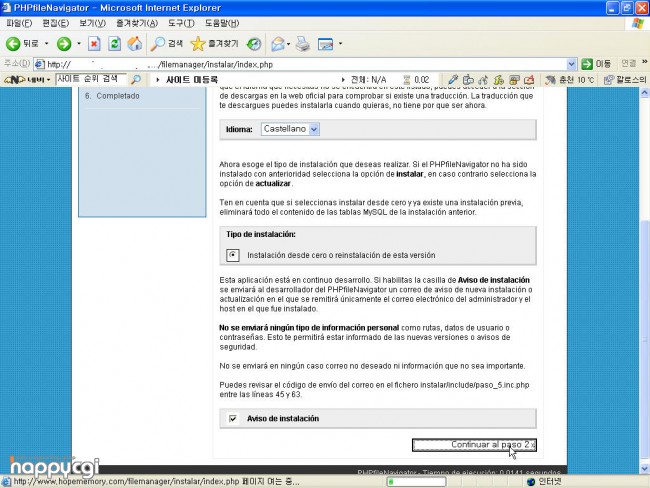Open the 도구(T) menu

pyautogui.click(x=181, y=23)
